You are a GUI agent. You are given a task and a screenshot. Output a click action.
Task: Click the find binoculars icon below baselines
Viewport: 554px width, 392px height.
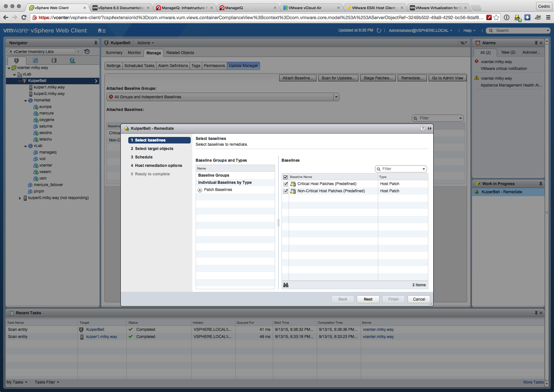click(x=286, y=285)
